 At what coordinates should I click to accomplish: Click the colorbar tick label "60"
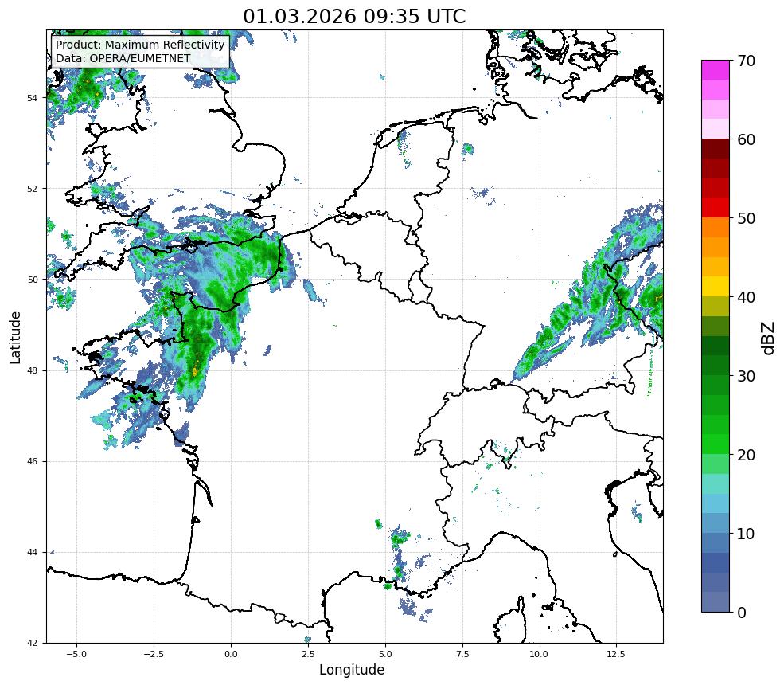(746, 139)
